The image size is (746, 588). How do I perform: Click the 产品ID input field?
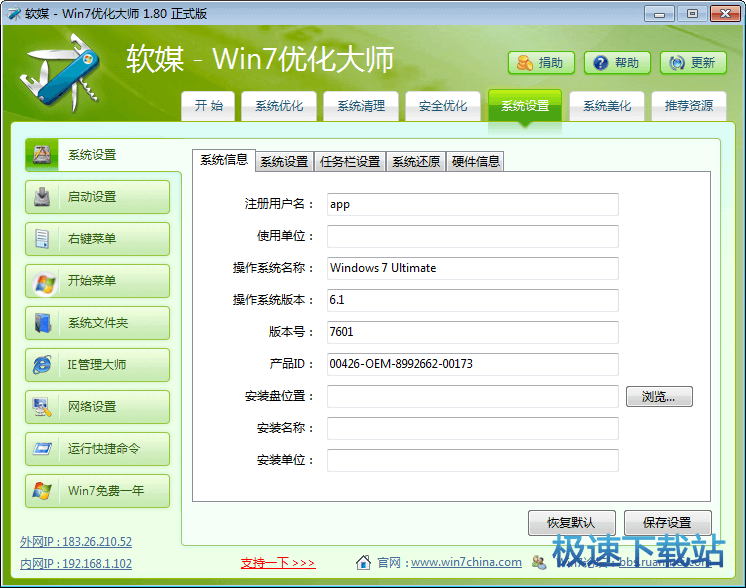(x=472, y=364)
